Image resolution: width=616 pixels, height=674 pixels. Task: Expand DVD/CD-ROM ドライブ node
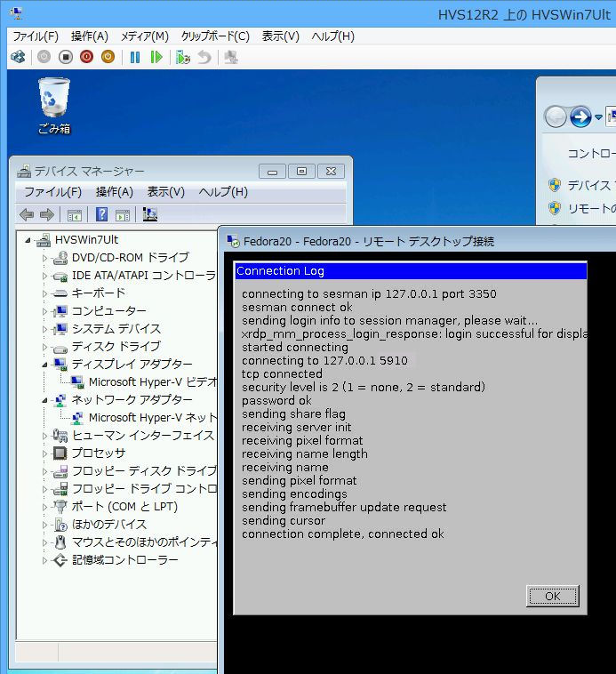(44, 259)
